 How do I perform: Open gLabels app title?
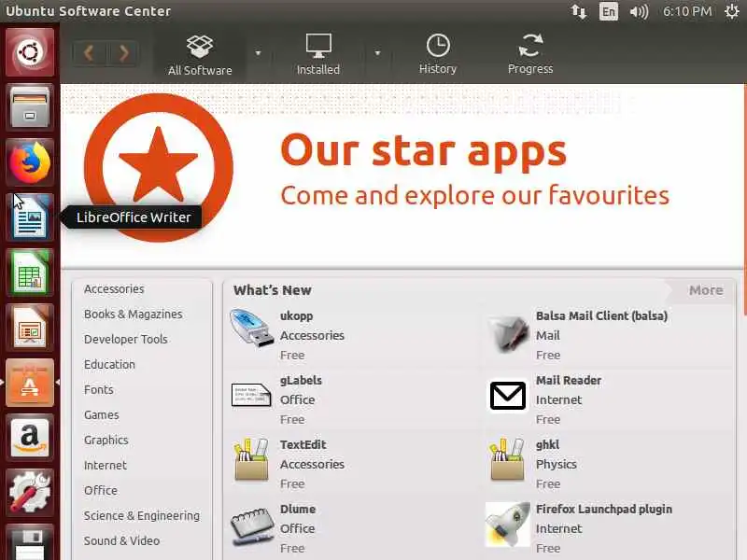(301, 381)
